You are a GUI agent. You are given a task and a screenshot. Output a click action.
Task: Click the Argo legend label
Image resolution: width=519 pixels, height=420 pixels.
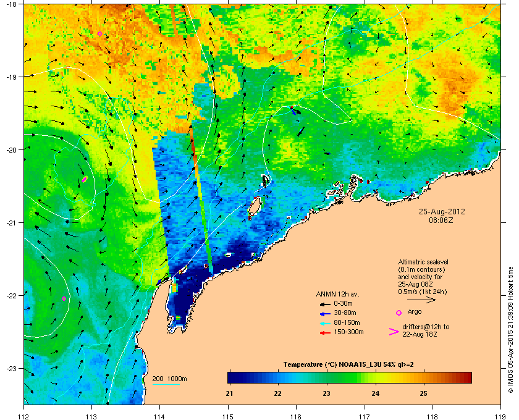point(415,311)
